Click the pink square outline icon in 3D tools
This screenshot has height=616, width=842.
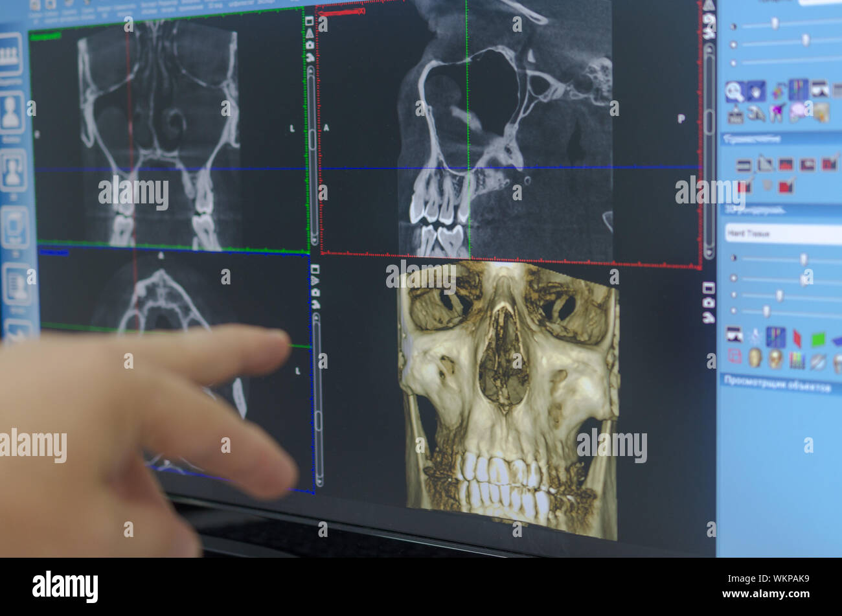[x=734, y=356]
